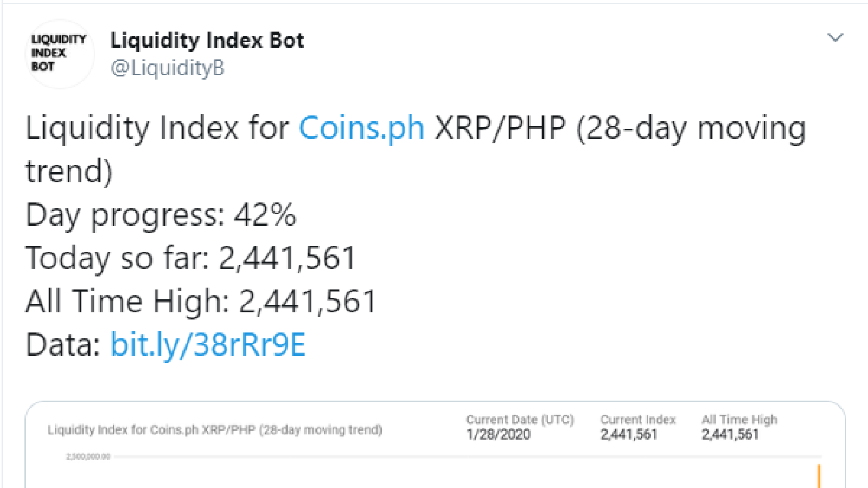This screenshot has height=488, width=868.
Task: Follow the Coins.ph link in tweet
Action: [361, 129]
